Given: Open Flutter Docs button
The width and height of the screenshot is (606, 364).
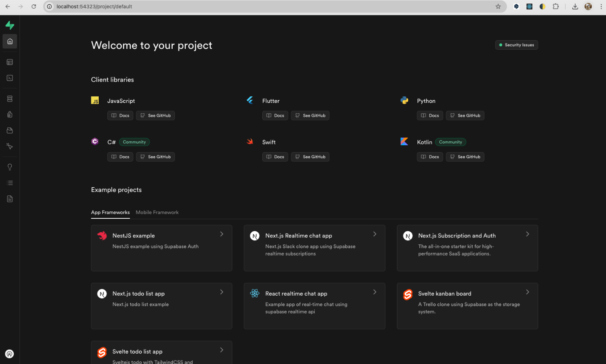Looking at the screenshot, I should [x=275, y=115].
